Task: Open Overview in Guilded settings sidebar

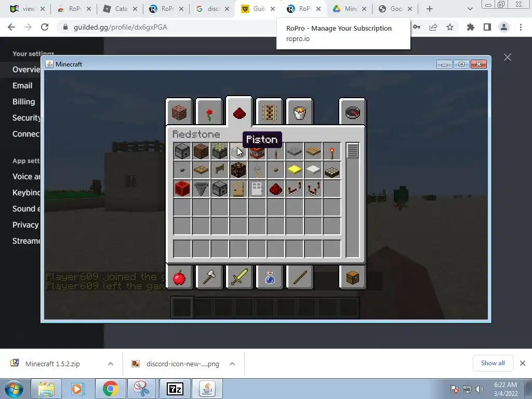Action: [26, 69]
